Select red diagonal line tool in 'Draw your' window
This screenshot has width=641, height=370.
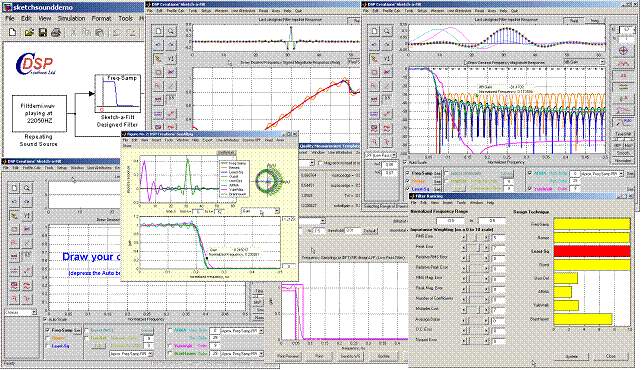pos(27,243)
